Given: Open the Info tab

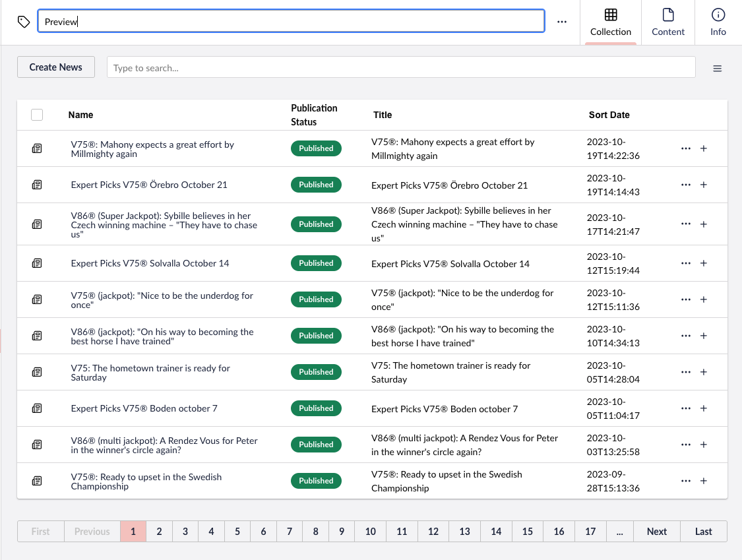Looking at the screenshot, I should tap(718, 22).
